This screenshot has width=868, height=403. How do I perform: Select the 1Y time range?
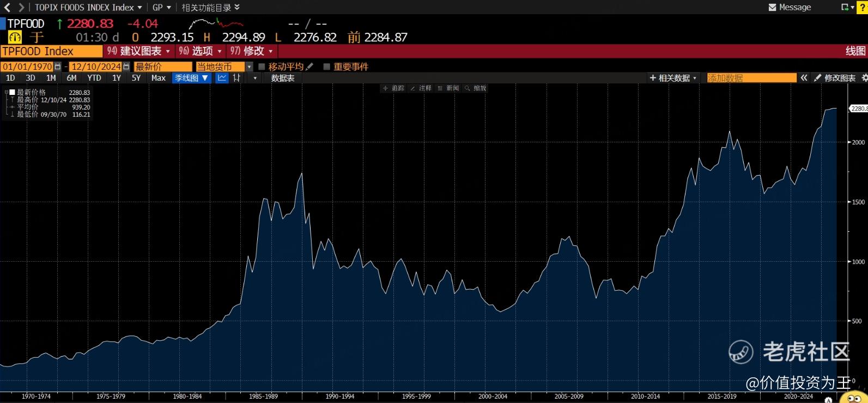tap(117, 78)
